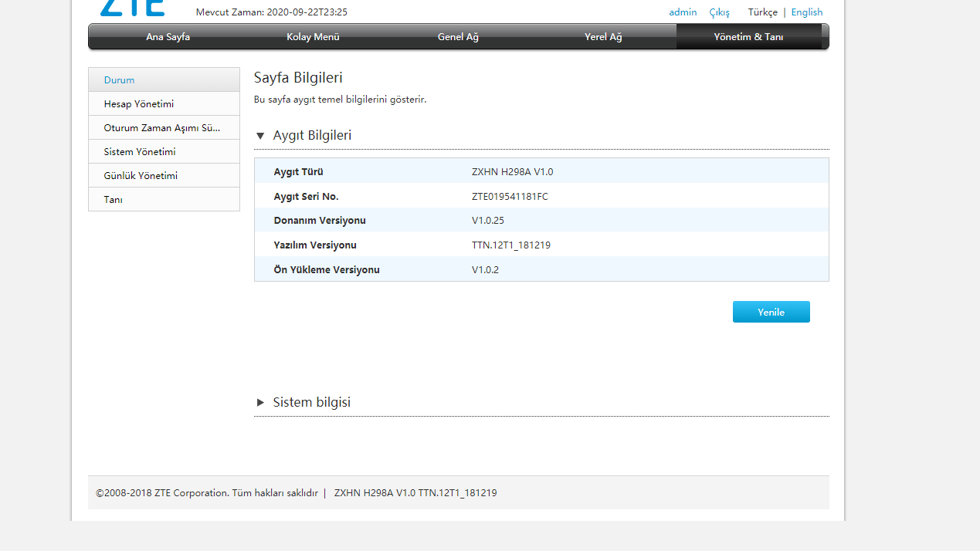This screenshot has width=980, height=551.
Task: Click hardware version value V1.0.25
Action: coord(488,220)
